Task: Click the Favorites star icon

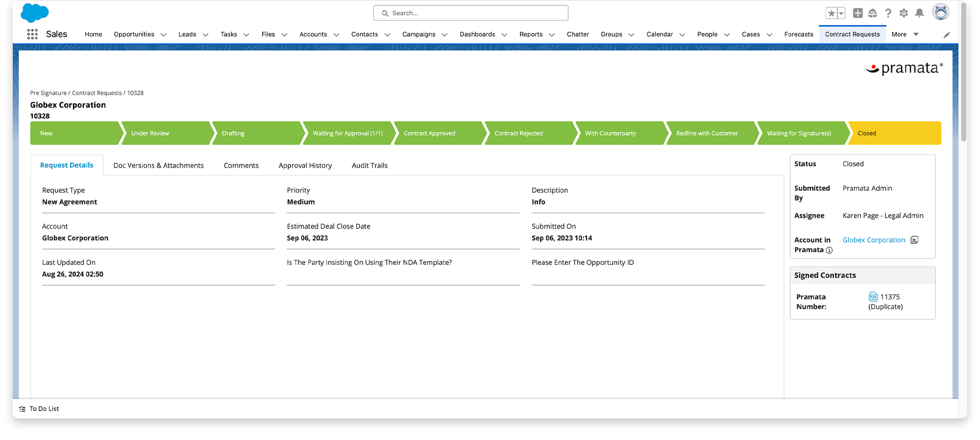Action: click(832, 13)
